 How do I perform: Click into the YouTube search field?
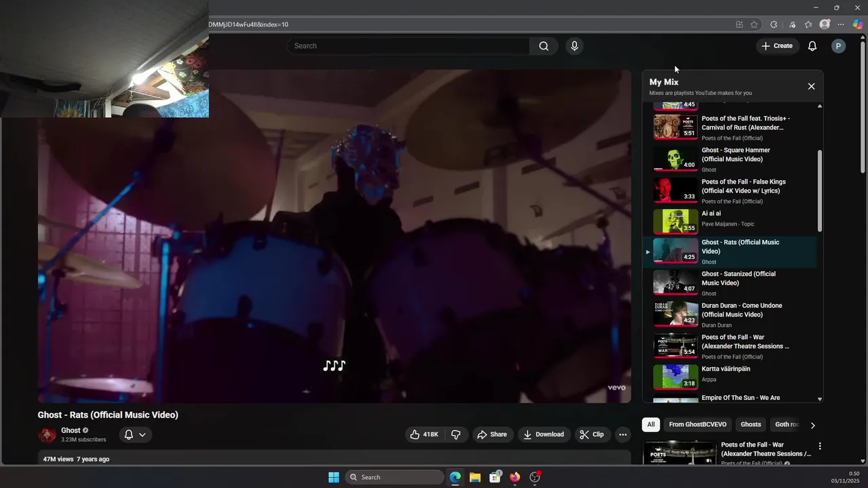pyautogui.click(x=410, y=46)
